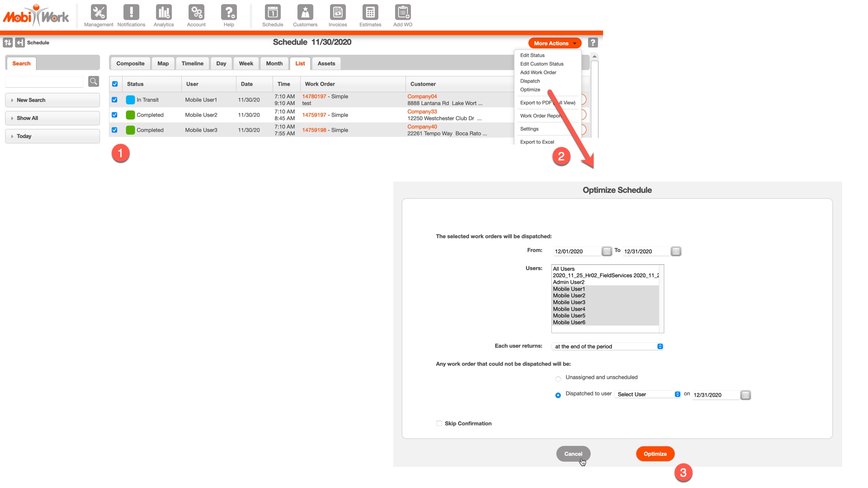Enable the Skip Confirmation checkbox
The image size is (868, 488).
[439, 423]
